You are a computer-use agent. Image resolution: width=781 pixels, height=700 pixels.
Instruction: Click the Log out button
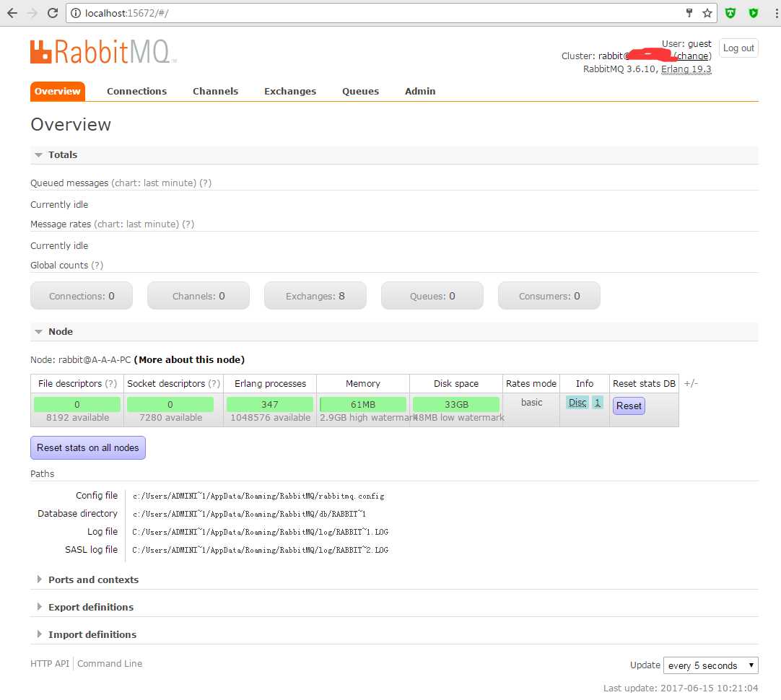(738, 48)
